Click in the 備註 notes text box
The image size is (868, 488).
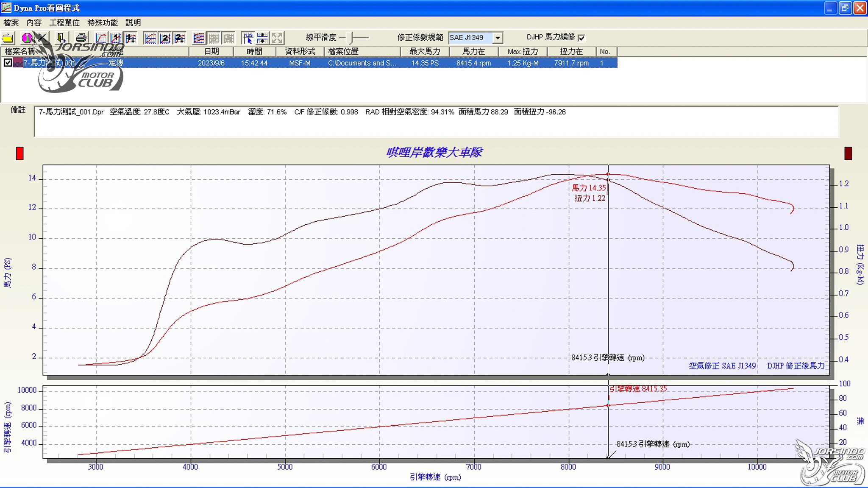tap(436, 122)
